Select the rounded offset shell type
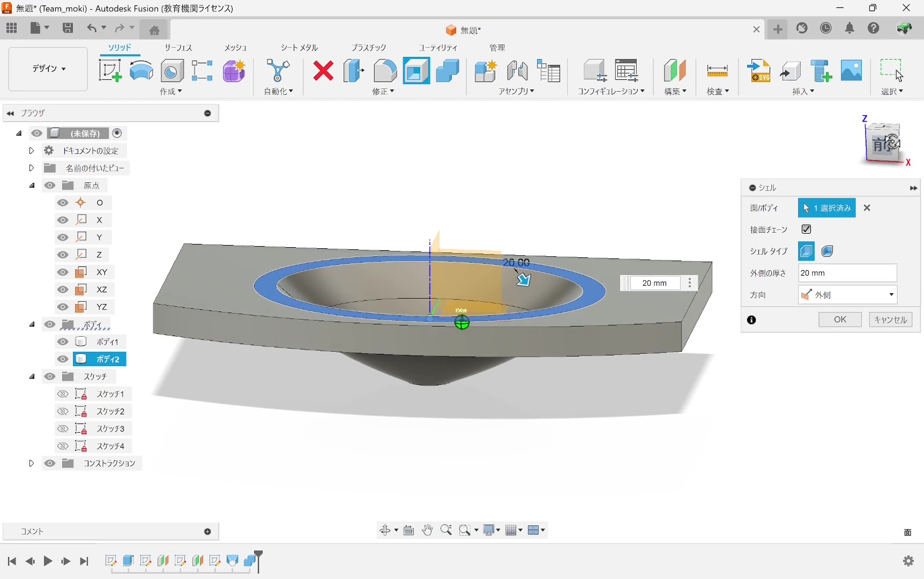Screen dimensions: 924x579 pos(827,251)
